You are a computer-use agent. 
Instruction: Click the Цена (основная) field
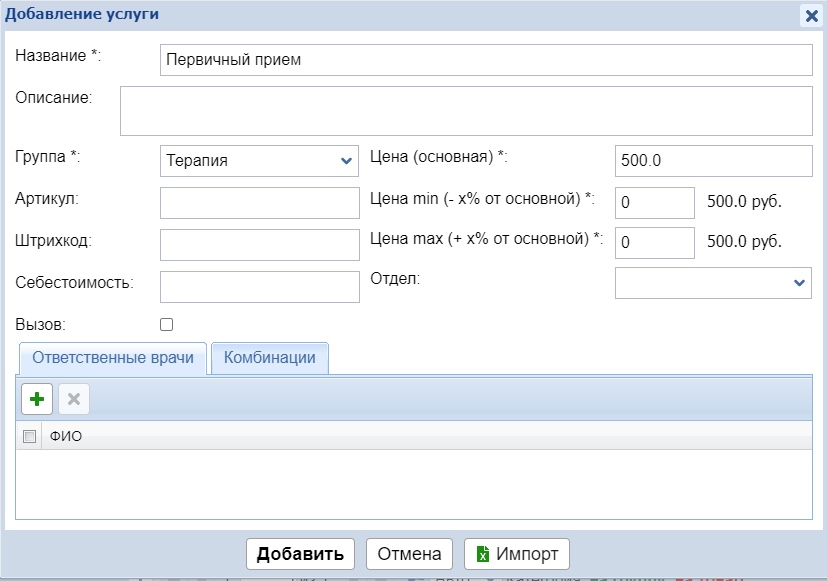(x=713, y=160)
